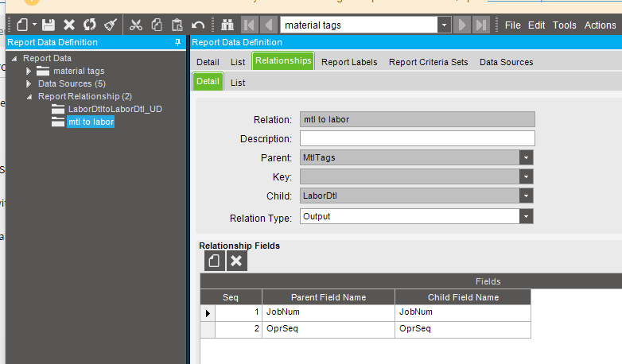This screenshot has width=622, height=364.
Task: Open the New icon dropdown arrow
Action: tap(34, 25)
